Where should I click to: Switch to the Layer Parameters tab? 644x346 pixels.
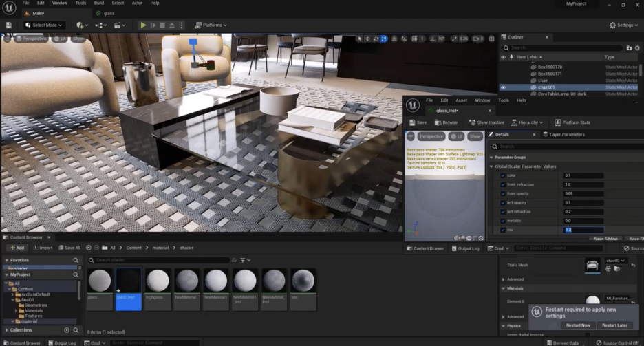[x=563, y=134]
